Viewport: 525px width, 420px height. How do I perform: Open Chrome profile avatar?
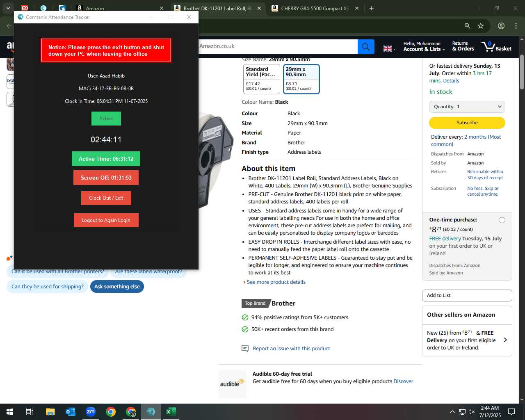[501, 26]
